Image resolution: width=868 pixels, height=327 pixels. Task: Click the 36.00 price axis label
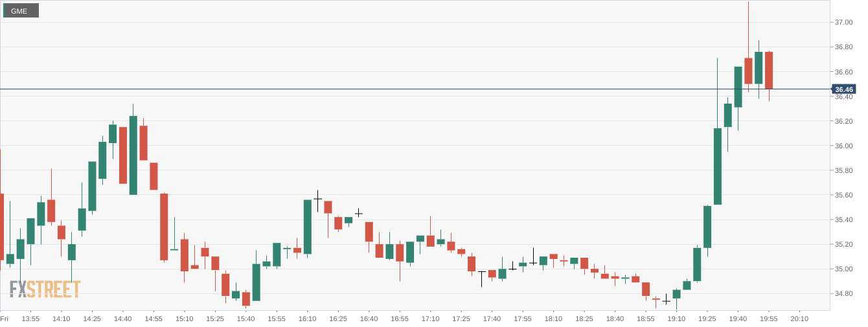[x=843, y=146]
